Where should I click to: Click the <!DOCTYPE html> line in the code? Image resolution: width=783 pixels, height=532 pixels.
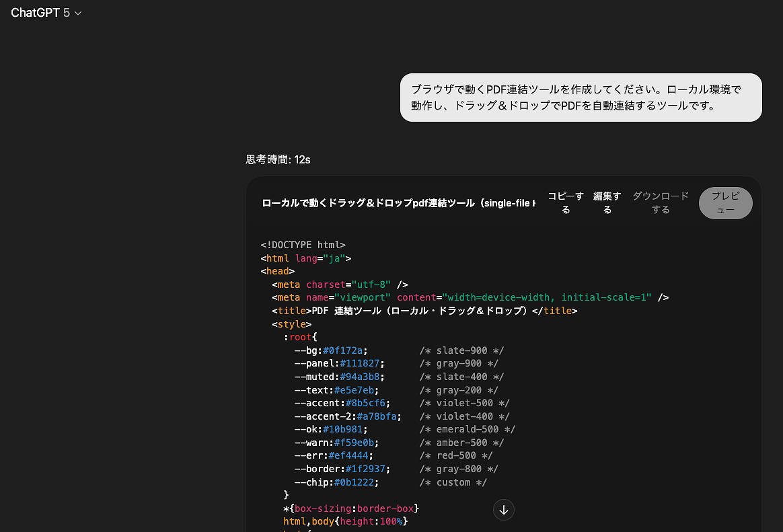point(303,245)
